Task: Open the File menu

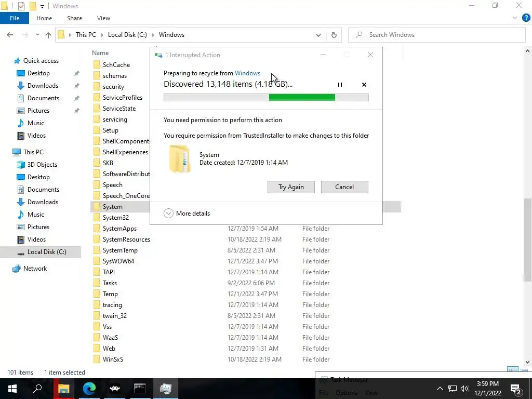Action: 15,18
